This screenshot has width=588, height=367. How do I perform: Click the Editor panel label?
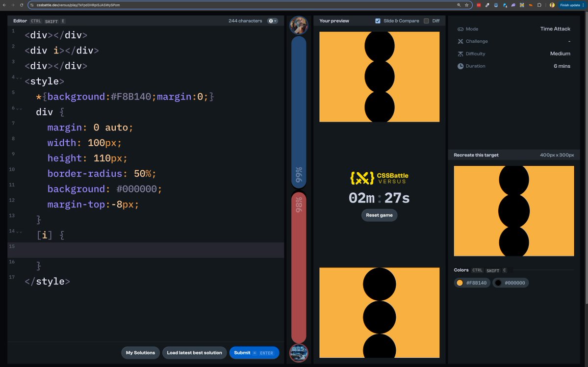[x=20, y=21]
